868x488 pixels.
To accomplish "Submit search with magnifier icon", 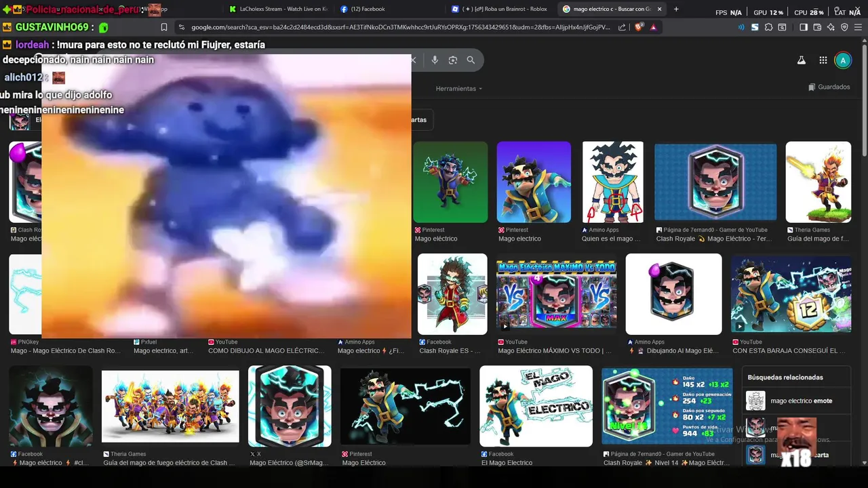I will pyautogui.click(x=471, y=60).
